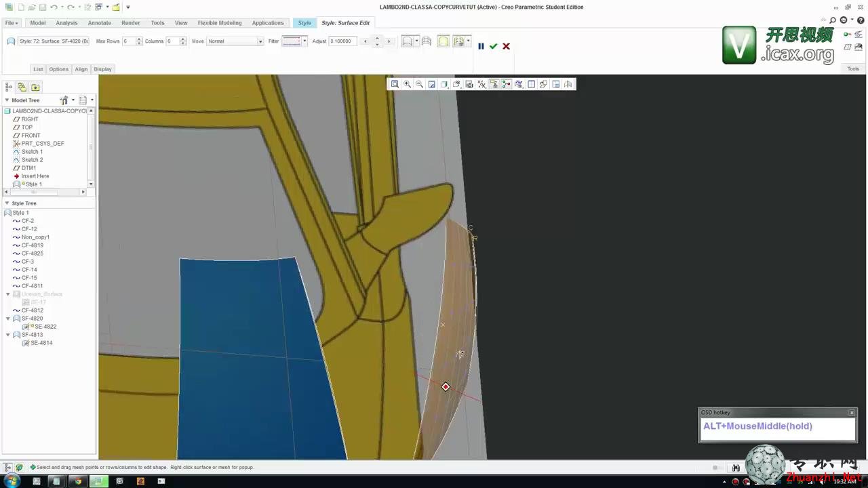This screenshot has height=488, width=868.
Task: Open the datum display filters icon
Action: [481, 84]
